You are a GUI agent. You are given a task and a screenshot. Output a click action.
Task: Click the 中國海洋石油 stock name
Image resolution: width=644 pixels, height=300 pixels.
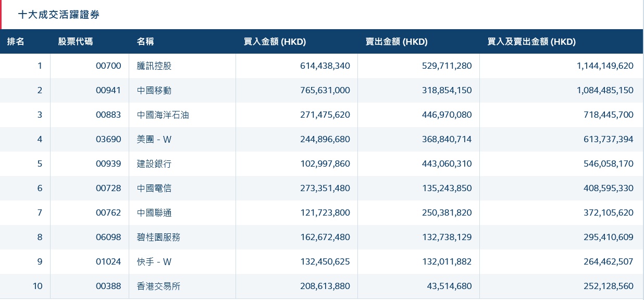point(163,115)
